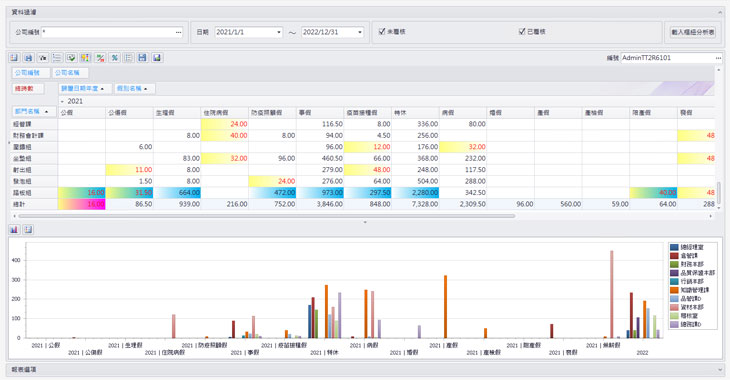
Task: Click the dark floppy save-as icon ending toolbar
Action: (157, 58)
